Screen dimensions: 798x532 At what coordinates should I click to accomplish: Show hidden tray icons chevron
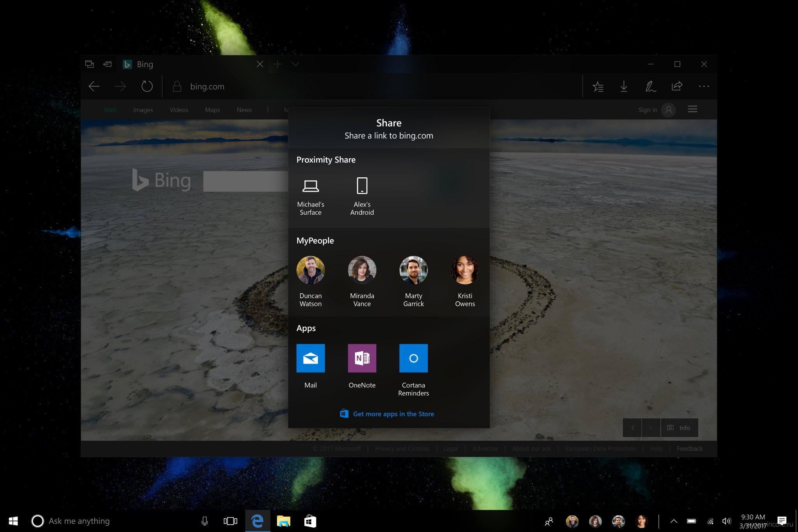[673, 521]
